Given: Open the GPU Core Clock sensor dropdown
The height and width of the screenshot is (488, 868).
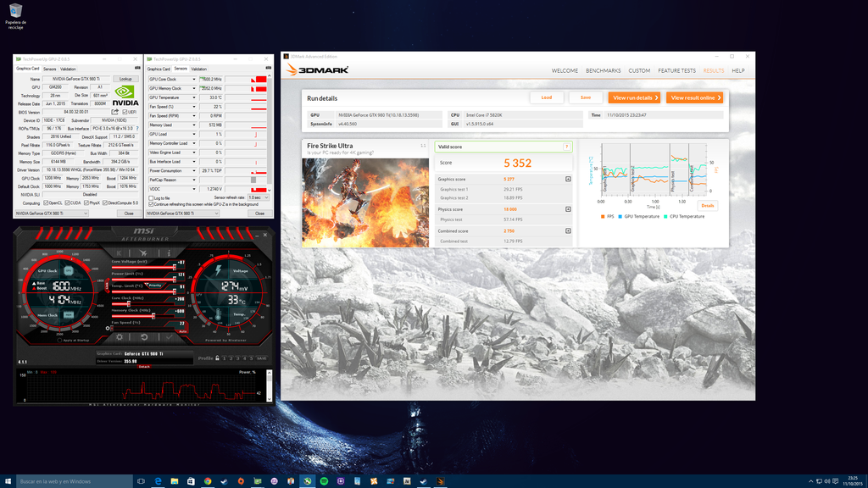Looking at the screenshot, I should 194,79.
